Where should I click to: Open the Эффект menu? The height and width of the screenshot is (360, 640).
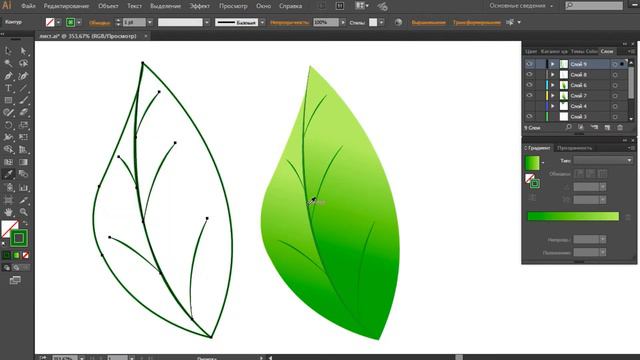click(200, 6)
